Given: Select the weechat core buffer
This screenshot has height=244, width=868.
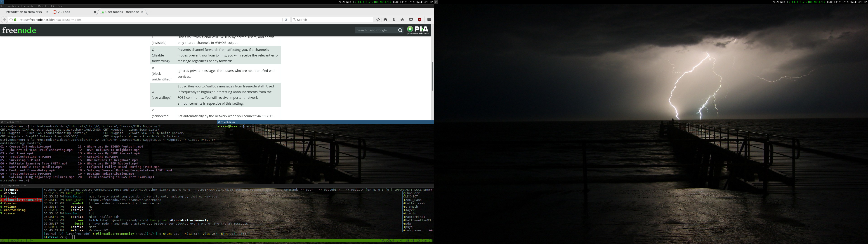Looking at the screenshot, I should tap(10, 193).
